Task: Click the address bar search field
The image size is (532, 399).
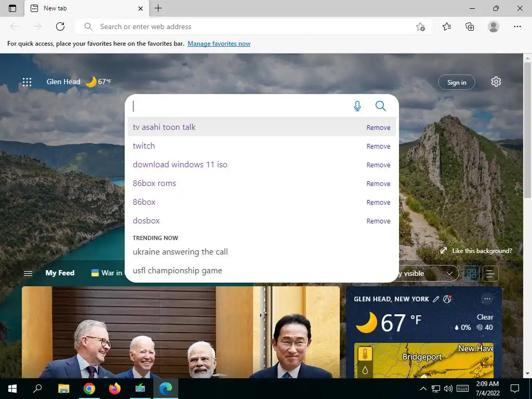Action: click(253, 26)
